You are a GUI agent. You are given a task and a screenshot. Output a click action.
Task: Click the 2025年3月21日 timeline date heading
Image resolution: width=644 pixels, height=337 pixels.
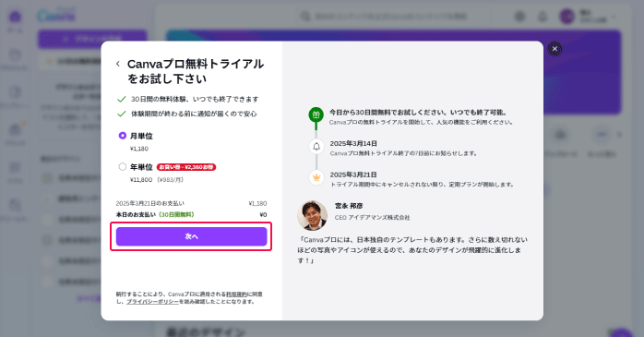(353, 175)
